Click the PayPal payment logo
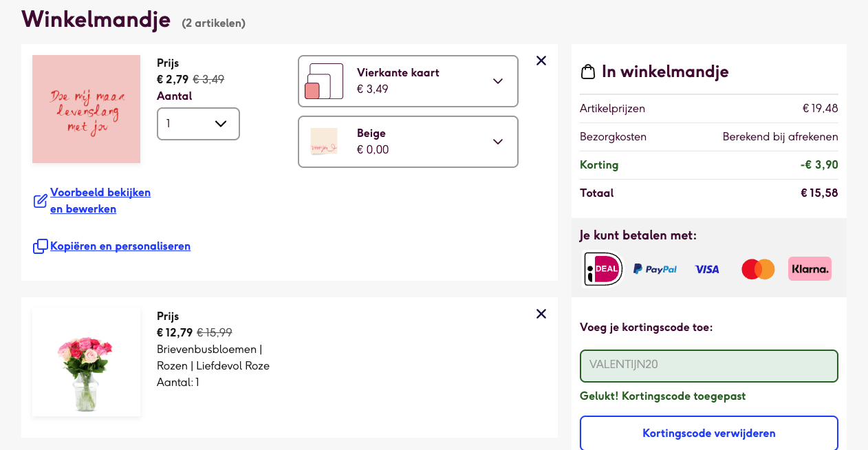 [655, 269]
